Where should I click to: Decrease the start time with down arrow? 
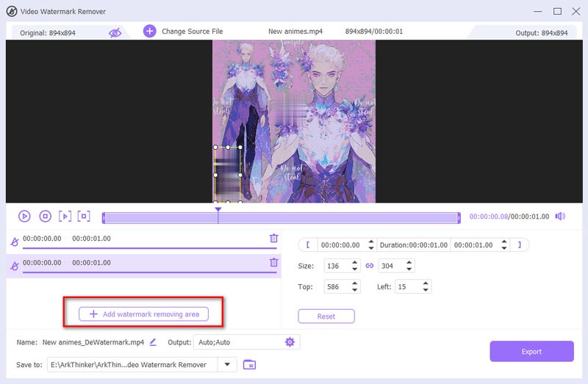pos(371,248)
